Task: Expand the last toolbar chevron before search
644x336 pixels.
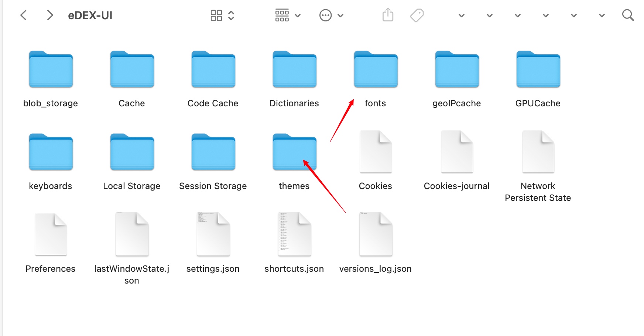Action: point(602,16)
